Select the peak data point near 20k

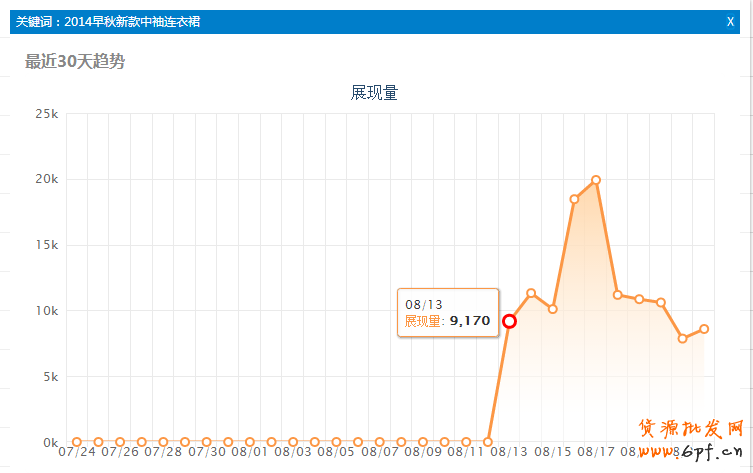coord(596,180)
